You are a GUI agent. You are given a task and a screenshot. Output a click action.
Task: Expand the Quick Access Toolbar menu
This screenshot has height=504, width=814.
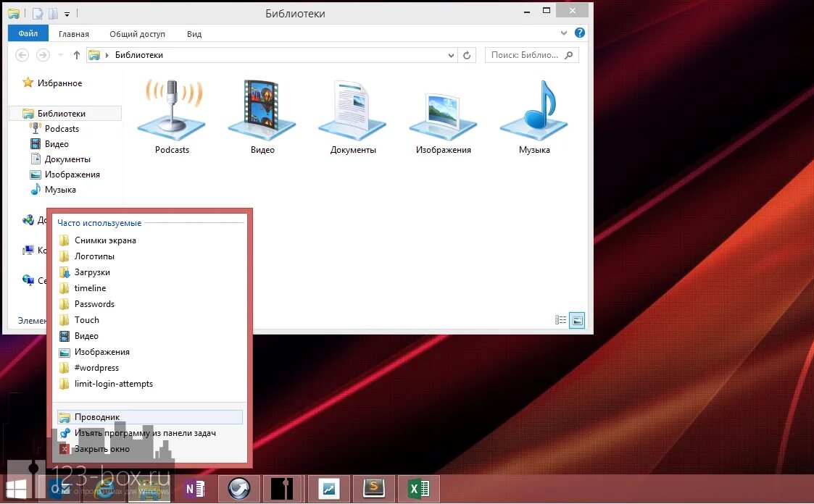pos(67,13)
